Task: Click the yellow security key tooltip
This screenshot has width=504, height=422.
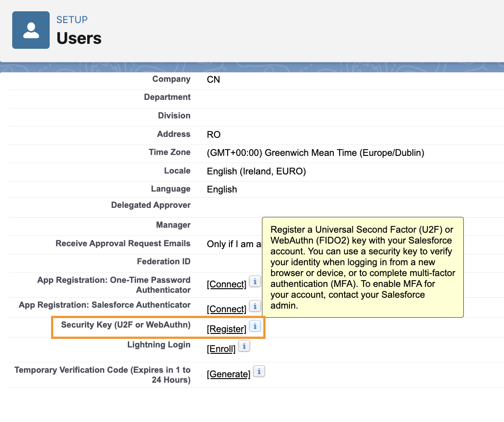Action: pos(363,267)
